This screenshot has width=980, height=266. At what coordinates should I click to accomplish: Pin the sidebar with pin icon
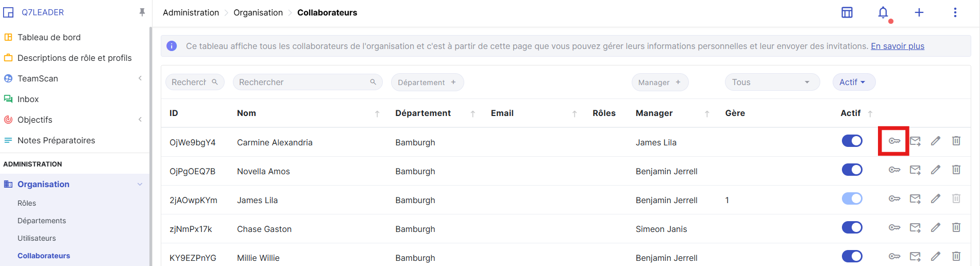tap(142, 12)
